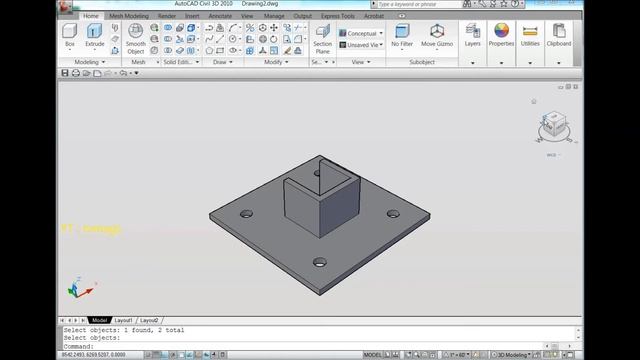Click the ViewCube navigation cube
640x360 pixels.
click(554, 124)
